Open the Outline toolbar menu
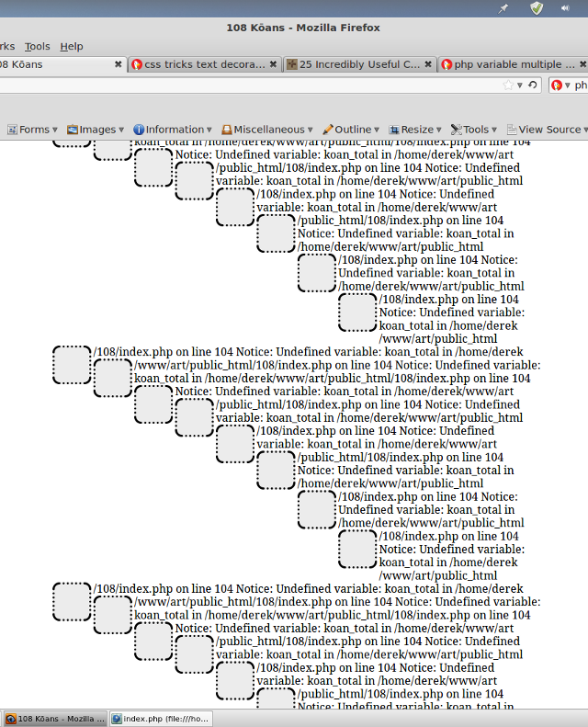 click(351, 130)
